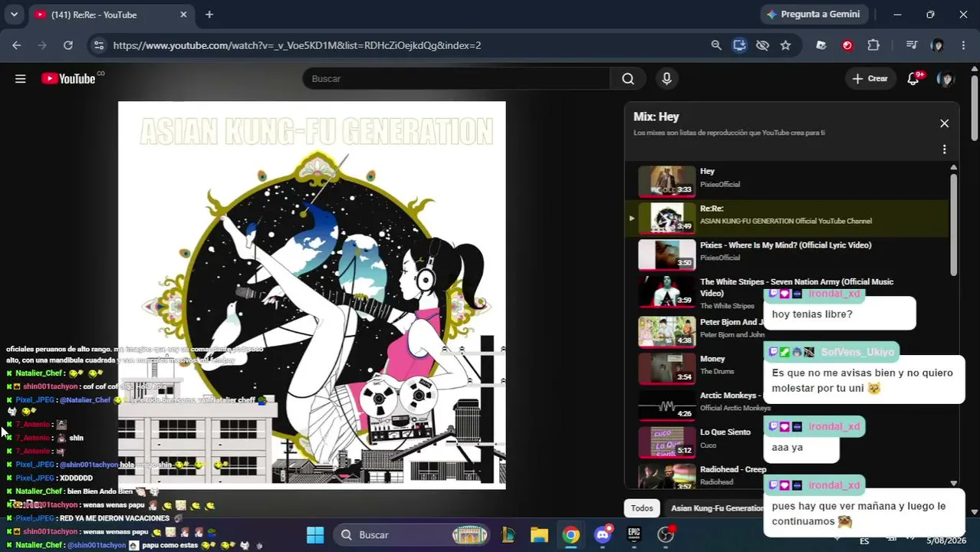Open site information icon in address bar
The width and height of the screenshot is (980, 552).
[98, 45]
